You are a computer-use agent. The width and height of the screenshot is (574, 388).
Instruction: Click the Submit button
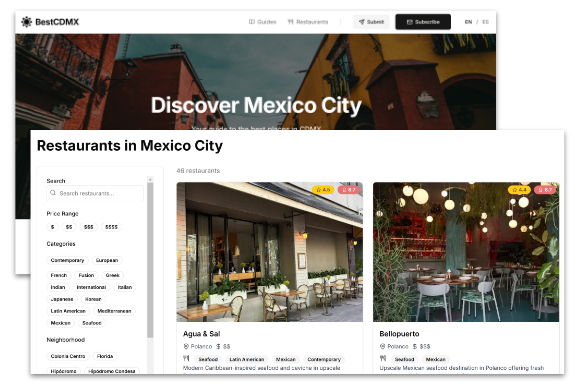pyautogui.click(x=371, y=22)
